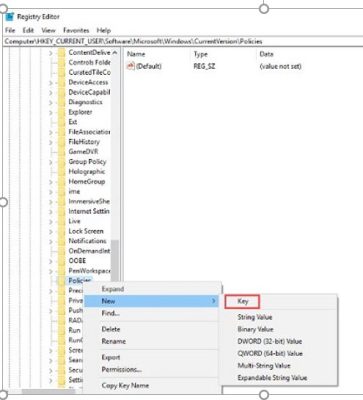Image resolution: width=363 pixels, height=400 pixels.
Task: Expand the ContentDelivery tree node
Action: click(51, 53)
